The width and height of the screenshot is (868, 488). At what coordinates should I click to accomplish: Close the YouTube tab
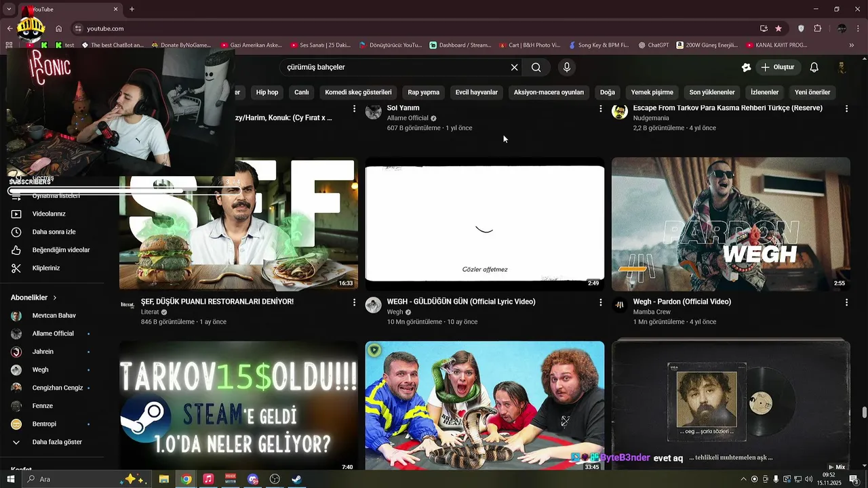click(115, 9)
